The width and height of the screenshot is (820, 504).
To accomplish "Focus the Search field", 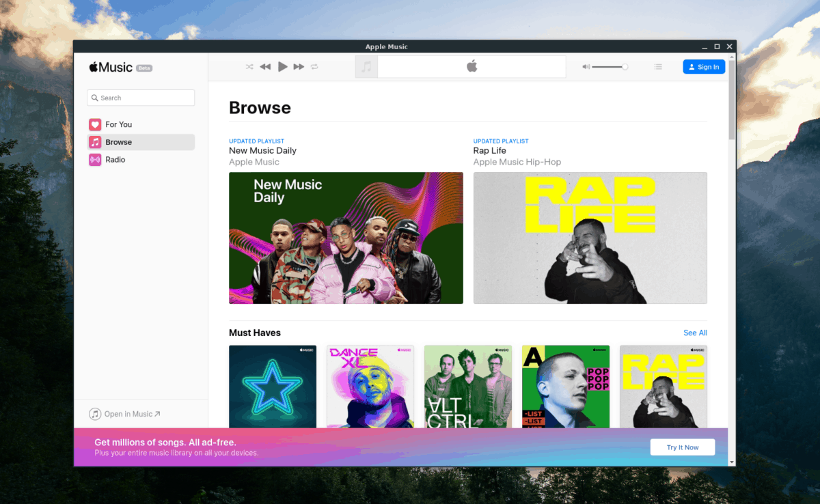I will pos(141,98).
